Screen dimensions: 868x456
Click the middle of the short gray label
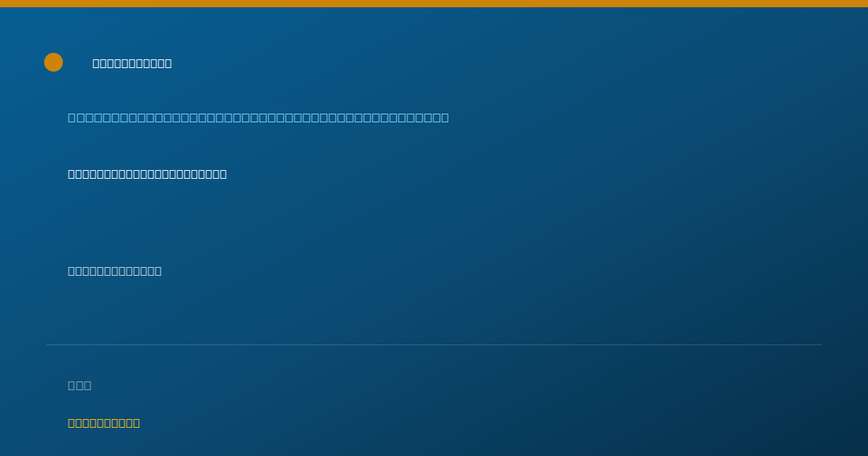coord(80,385)
